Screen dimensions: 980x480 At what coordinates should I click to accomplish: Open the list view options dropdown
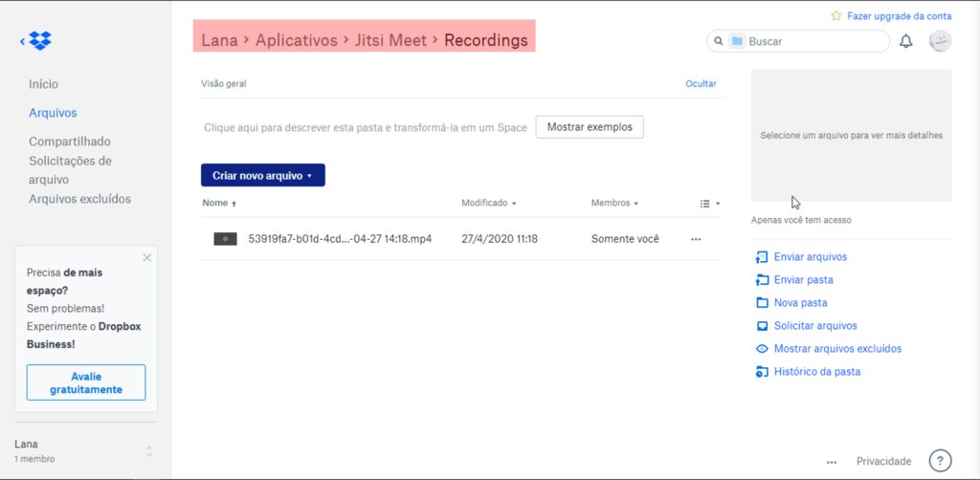click(x=709, y=204)
